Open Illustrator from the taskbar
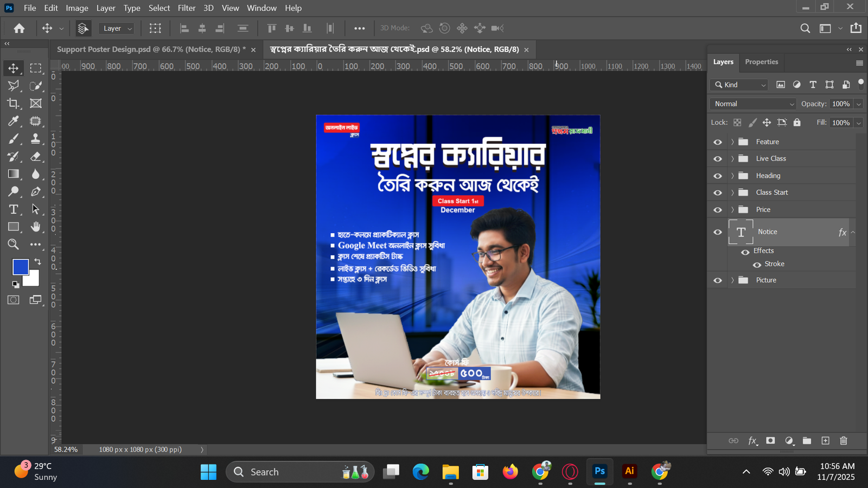Image resolution: width=868 pixels, height=488 pixels. click(629, 471)
